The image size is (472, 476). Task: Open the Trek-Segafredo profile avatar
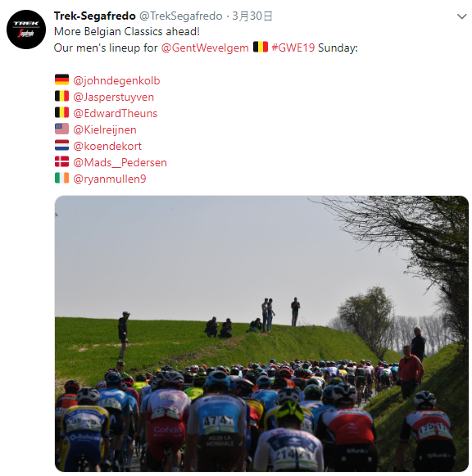pyautogui.click(x=26, y=29)
